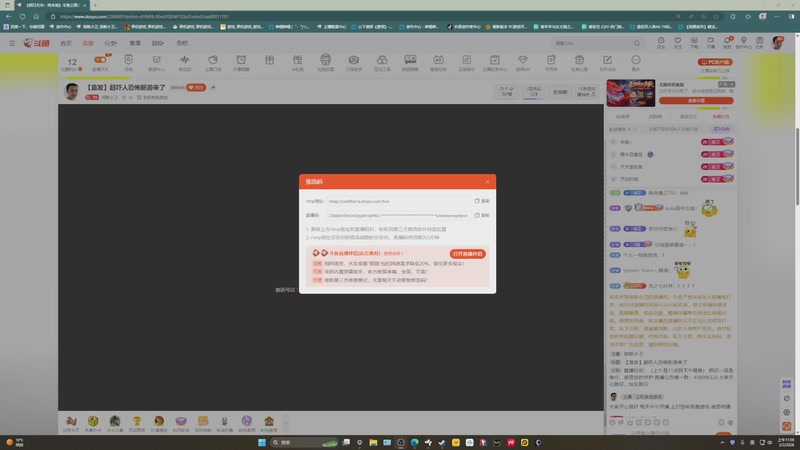Screen dimensions: 800x450
Task: Expand the 游戏 nav dropdown
Action: tap(158, 43)
